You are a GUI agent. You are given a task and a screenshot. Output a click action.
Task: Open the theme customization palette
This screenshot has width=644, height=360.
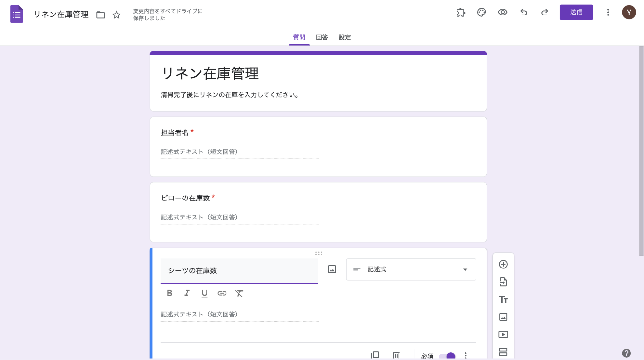point(481,13)
